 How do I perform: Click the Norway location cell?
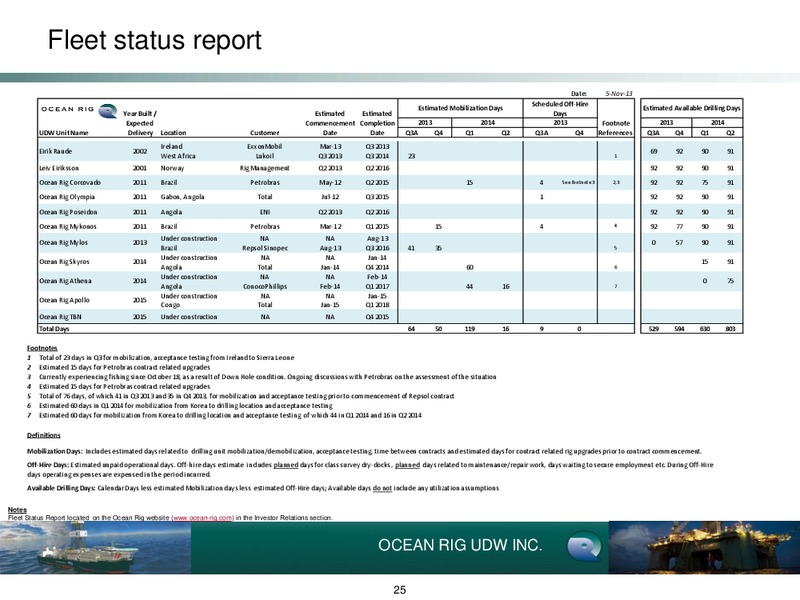(x=172, y=168)
